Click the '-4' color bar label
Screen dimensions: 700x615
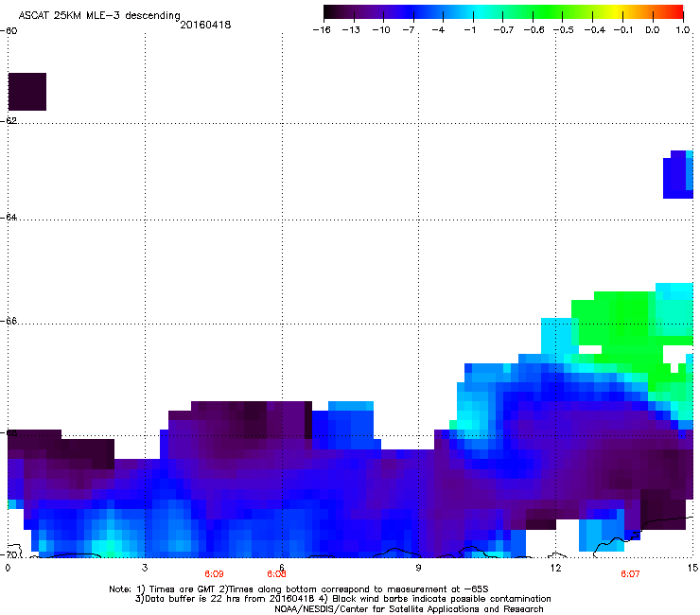[x=438, y=30]
